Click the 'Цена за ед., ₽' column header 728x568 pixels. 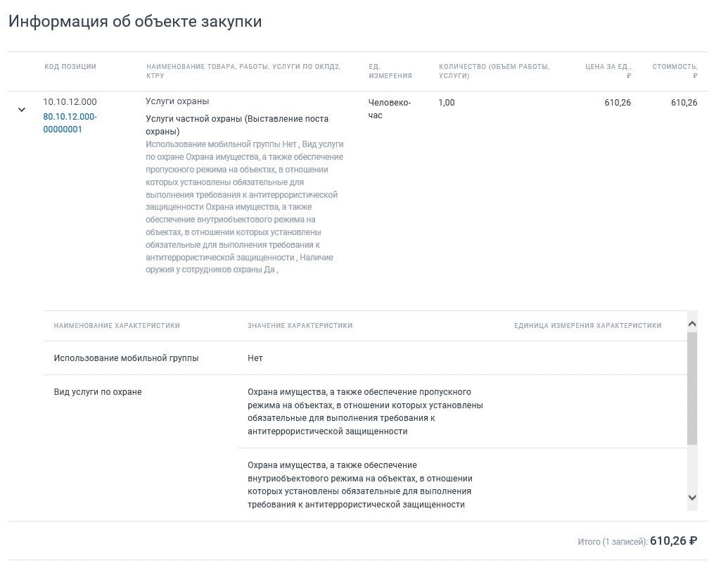608,71
